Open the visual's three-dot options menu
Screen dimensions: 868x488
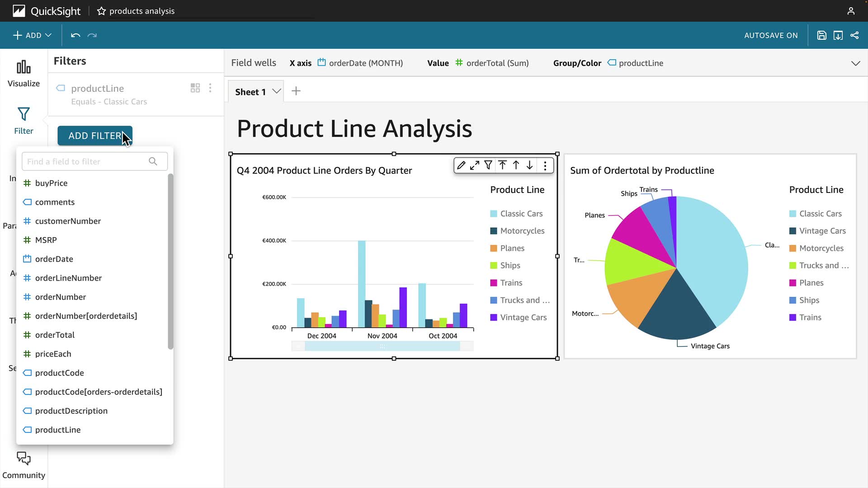[545, 166]
